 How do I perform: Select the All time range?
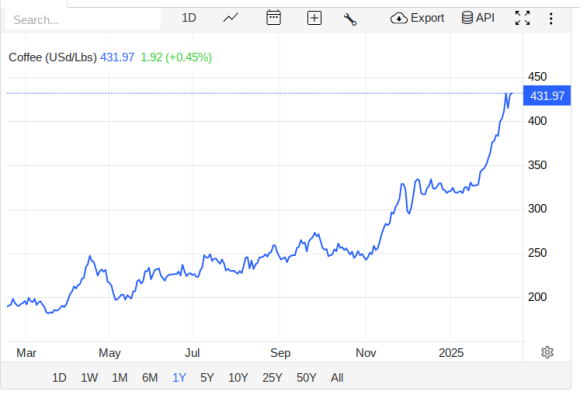point(337,378)
